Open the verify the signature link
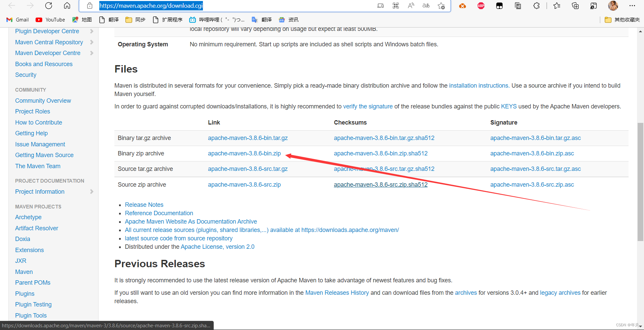 (368, 106)
